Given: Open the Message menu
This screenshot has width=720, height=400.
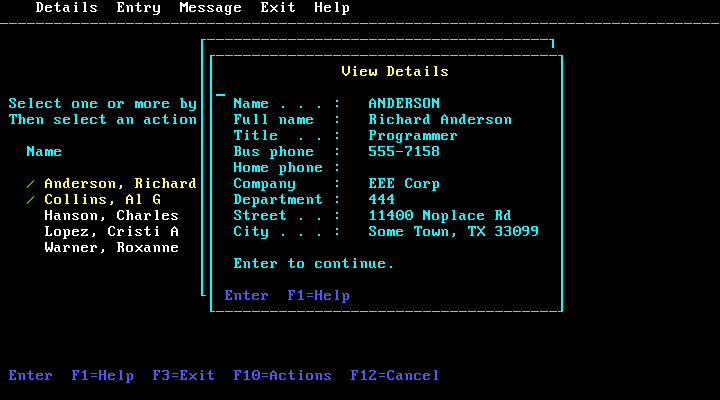Looking at the screenshot, I should coord(210,8).
